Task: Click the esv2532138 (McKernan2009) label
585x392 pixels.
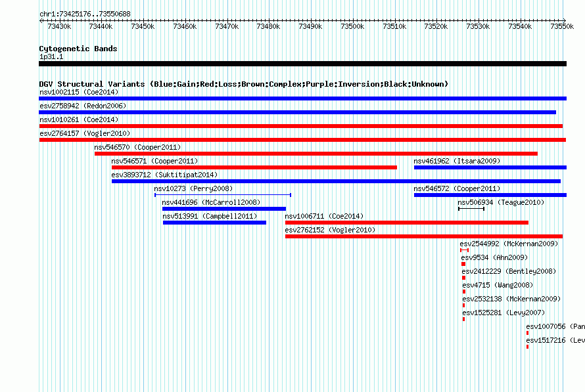Action: (511, 299)
